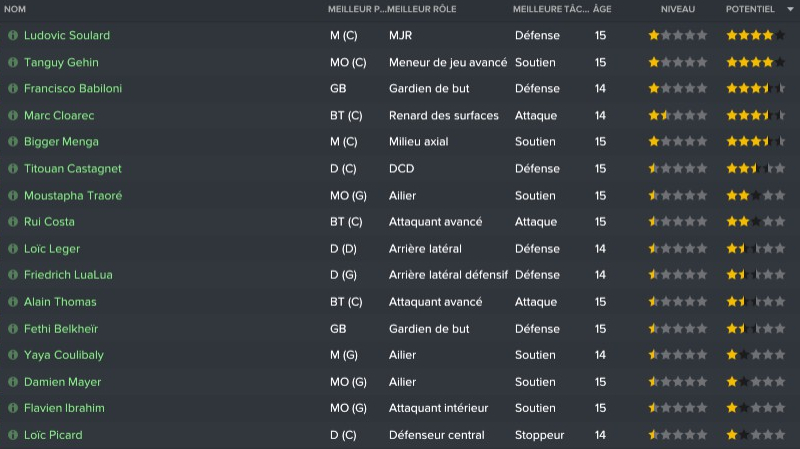Click info icon for Francisco Babiloni
Screen dimensions: 800x449
click(13, 89)
